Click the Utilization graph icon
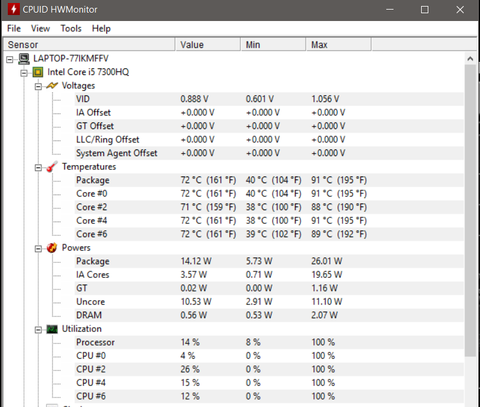Image resolution: width=480 pixels, height=407 pixels. pos(52,329)
